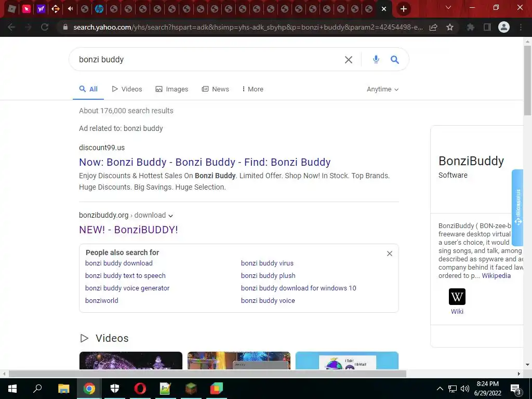532x399 pixels.
Task: Open the third blue video thumbnail
Action: (x=347, y=361)
